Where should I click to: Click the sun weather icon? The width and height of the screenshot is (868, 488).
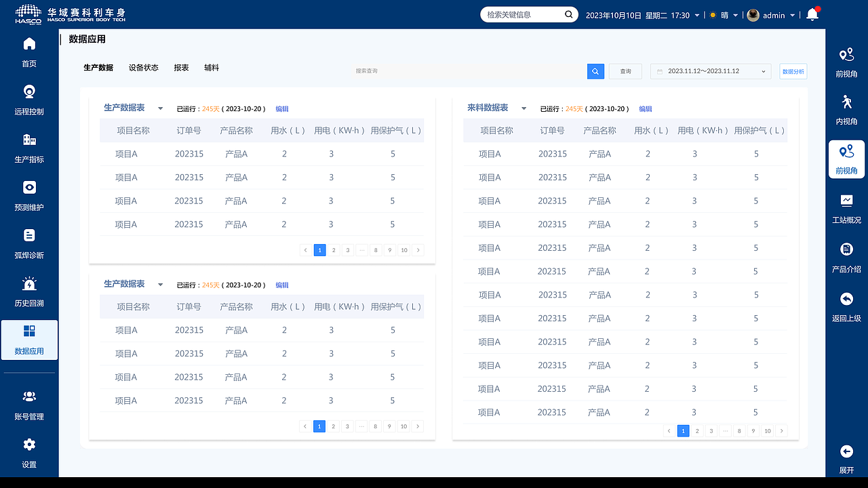[713, 15]
